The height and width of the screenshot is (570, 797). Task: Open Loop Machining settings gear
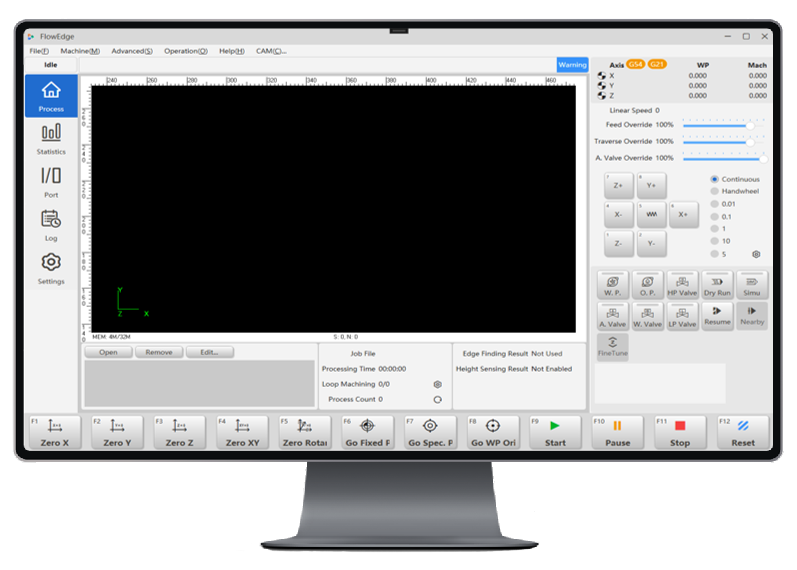(x=437, y=384)
